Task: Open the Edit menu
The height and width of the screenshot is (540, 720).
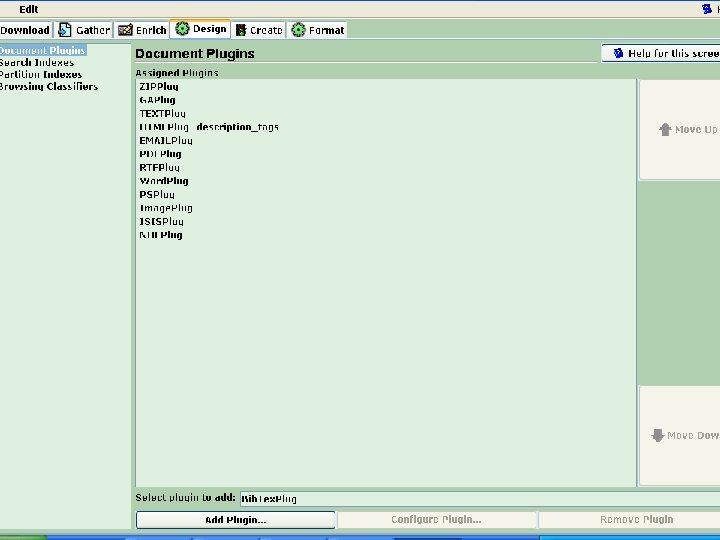Action: 28,9
